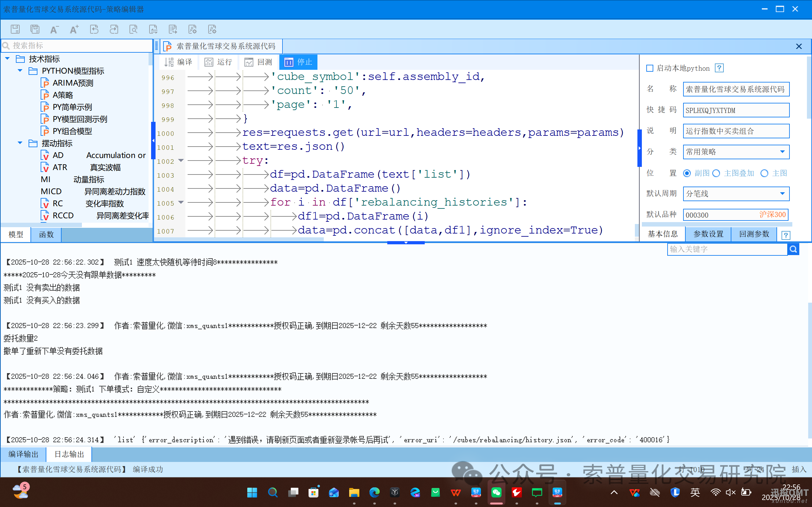
Task: Select the ARIMA预测 tree item
Action: [73, 83]
